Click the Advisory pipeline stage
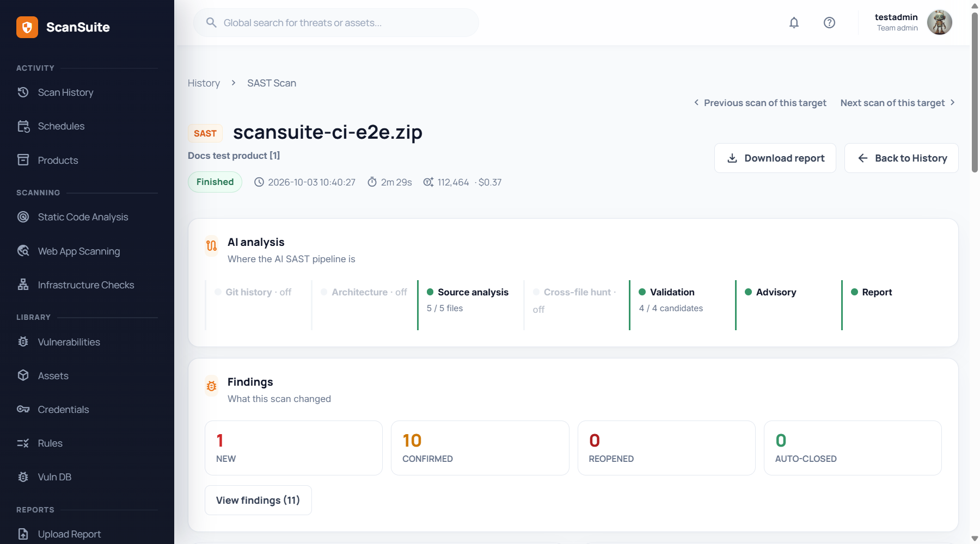The width and height of the screenshot is (980, 544). [788, 305]
